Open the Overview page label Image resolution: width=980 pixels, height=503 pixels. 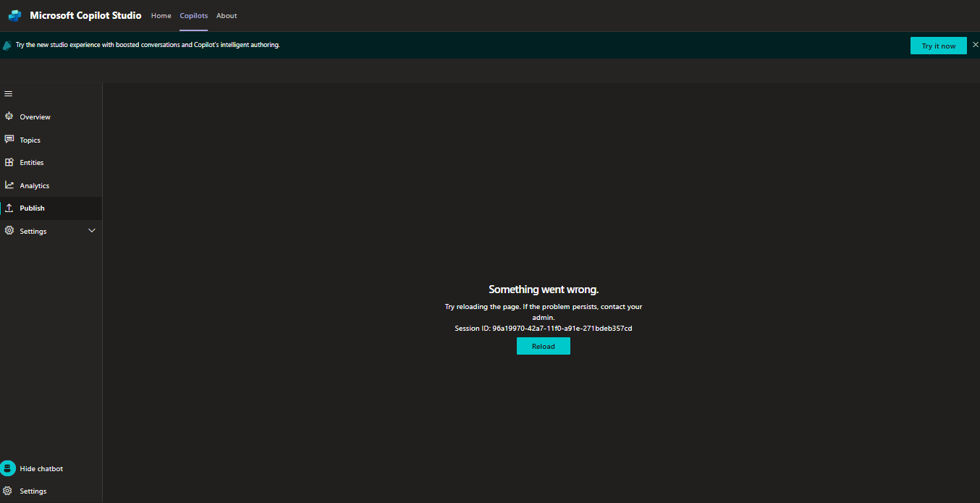coord(35,117)
